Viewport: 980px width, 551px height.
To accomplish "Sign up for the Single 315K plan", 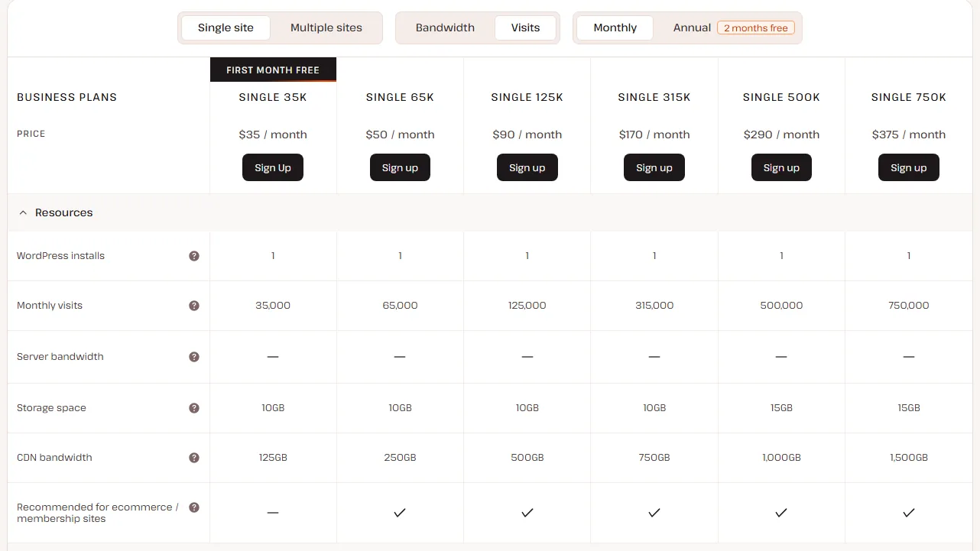I will coord(654,167).
